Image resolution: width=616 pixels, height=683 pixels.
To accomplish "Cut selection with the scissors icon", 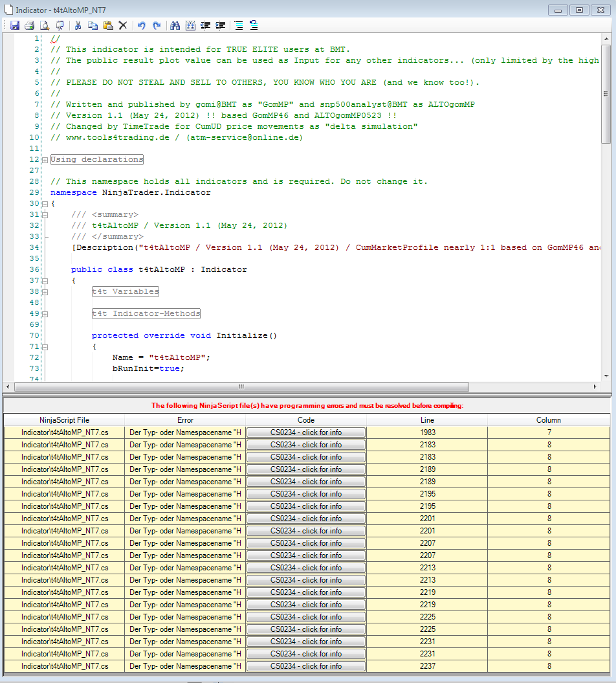I will coord(78,25).
